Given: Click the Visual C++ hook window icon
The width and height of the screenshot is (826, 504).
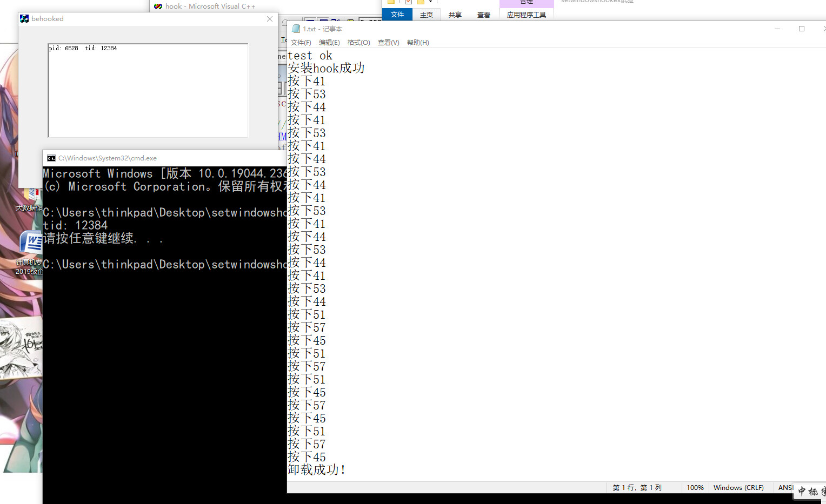Looking at the screenshot, I should tap(158, 6).
